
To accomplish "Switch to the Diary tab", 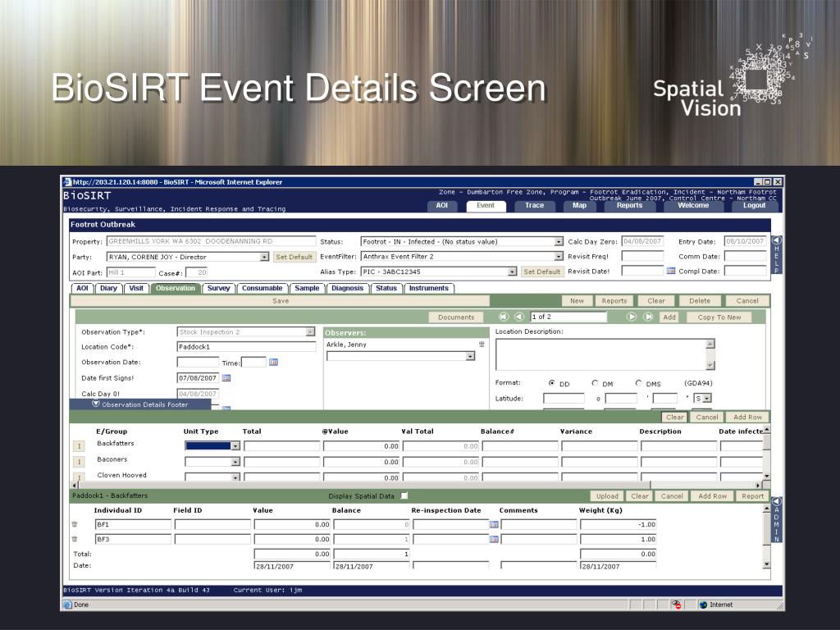I will (108, 288).
